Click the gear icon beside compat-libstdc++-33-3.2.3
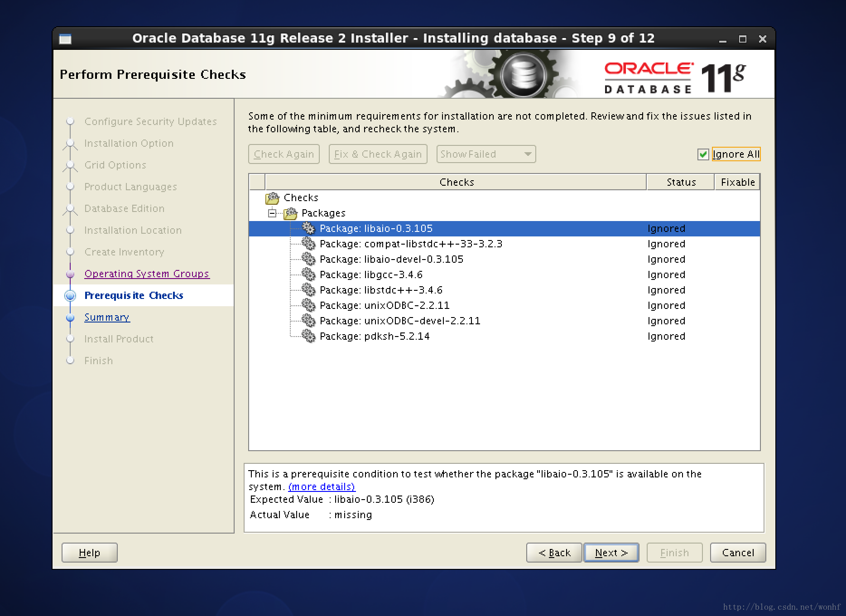 tap(308, 244)
